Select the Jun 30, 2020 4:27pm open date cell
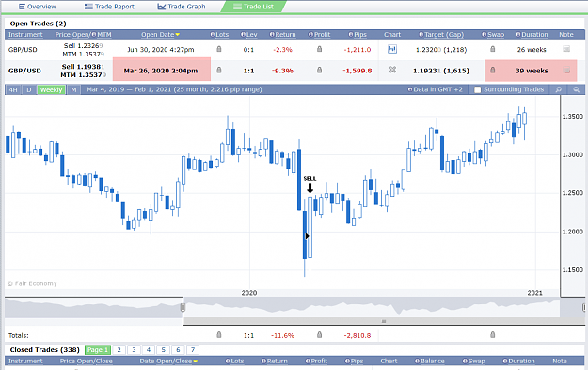The image size is (588, 370). tap(161, 49)
